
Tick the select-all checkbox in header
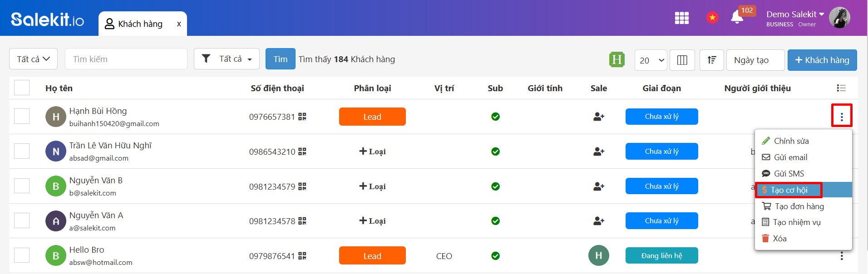(x=22, y=88)
